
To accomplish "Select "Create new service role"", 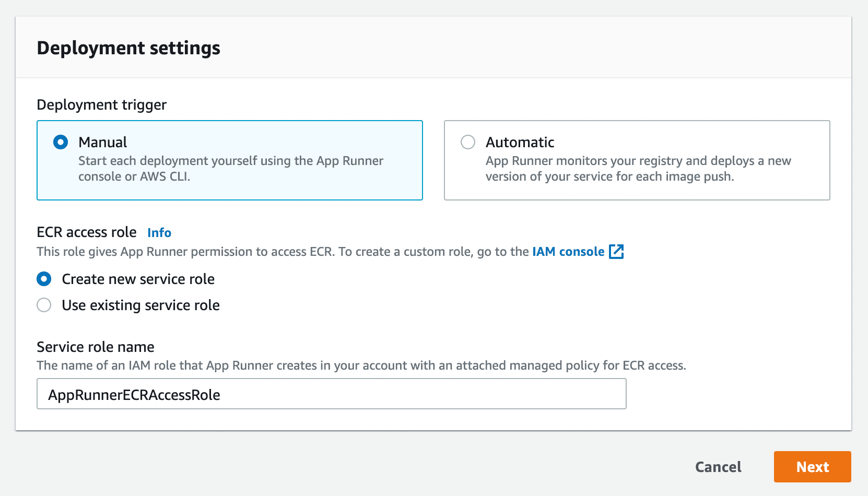I will pos(44,279).
